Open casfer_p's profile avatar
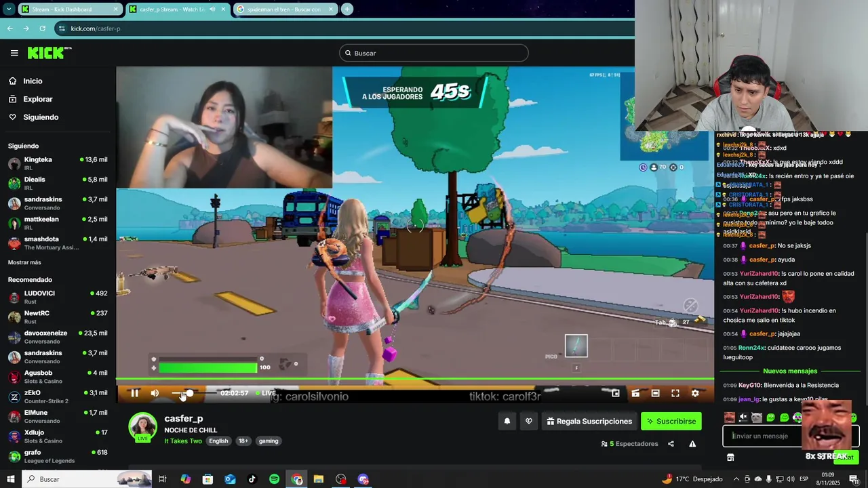Image resolution: width=868 pixels, height=488 pixels. (x=143, y=427)
